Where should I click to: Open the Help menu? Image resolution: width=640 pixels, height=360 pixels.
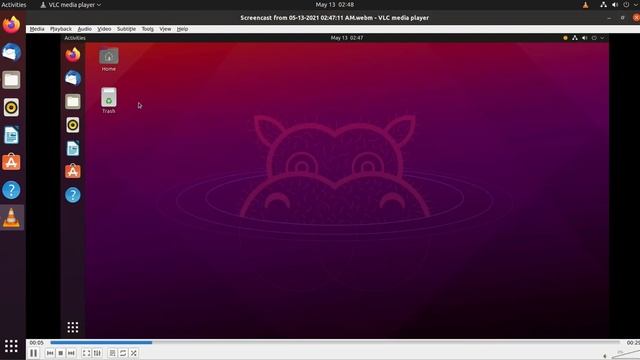tap(182, 29)
